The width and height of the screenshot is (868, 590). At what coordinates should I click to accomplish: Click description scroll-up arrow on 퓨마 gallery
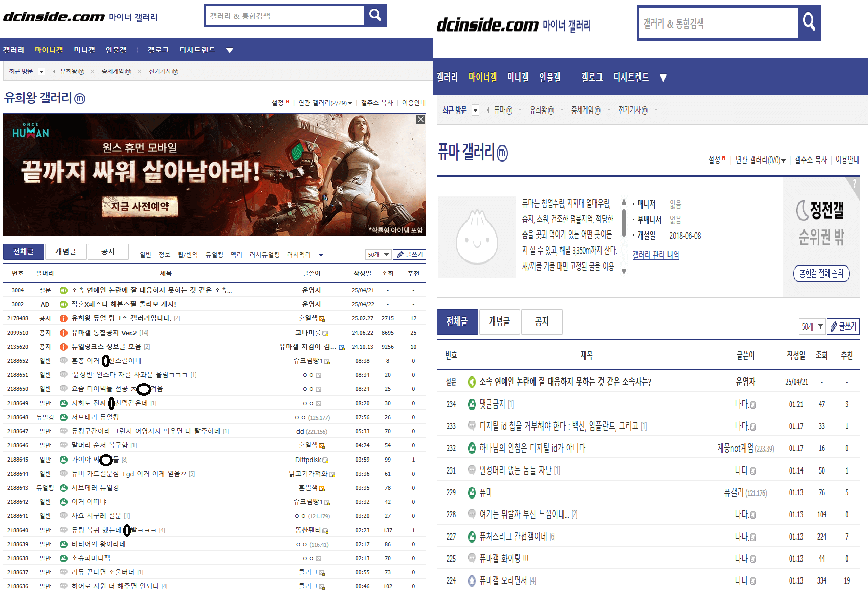pyautogui.click(x=624, y=202)
